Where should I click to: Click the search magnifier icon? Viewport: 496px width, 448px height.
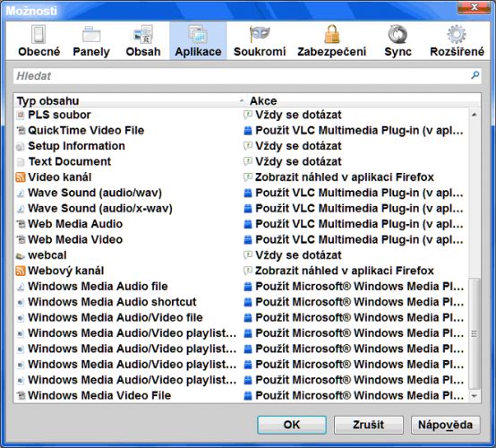(475, 75)
